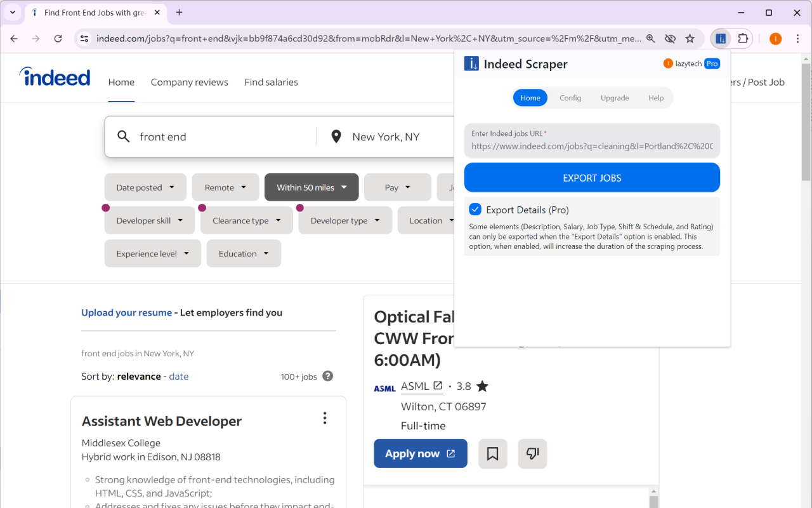This screenshot has width=812, height=508.
Task: Click the Indeed logo
Action: coord(55,77)
